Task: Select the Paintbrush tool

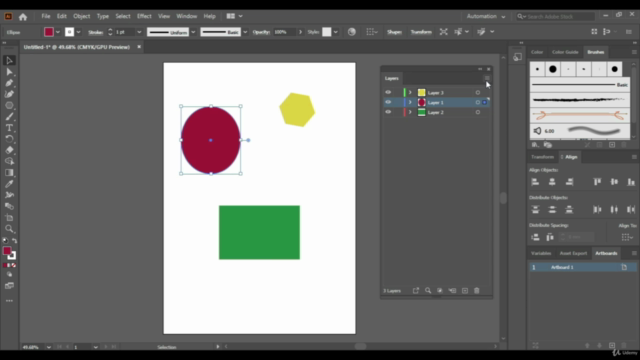Action: tap(9, 117)
